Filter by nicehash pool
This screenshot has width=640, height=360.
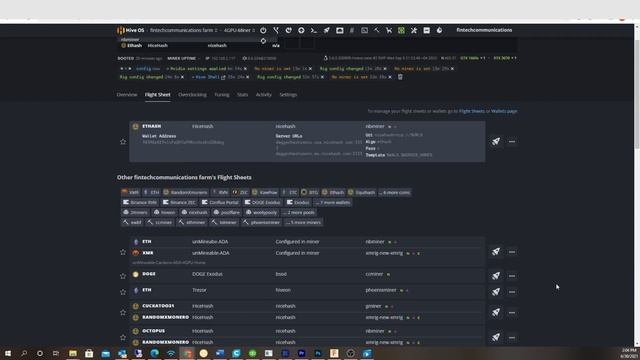(195, 213)
